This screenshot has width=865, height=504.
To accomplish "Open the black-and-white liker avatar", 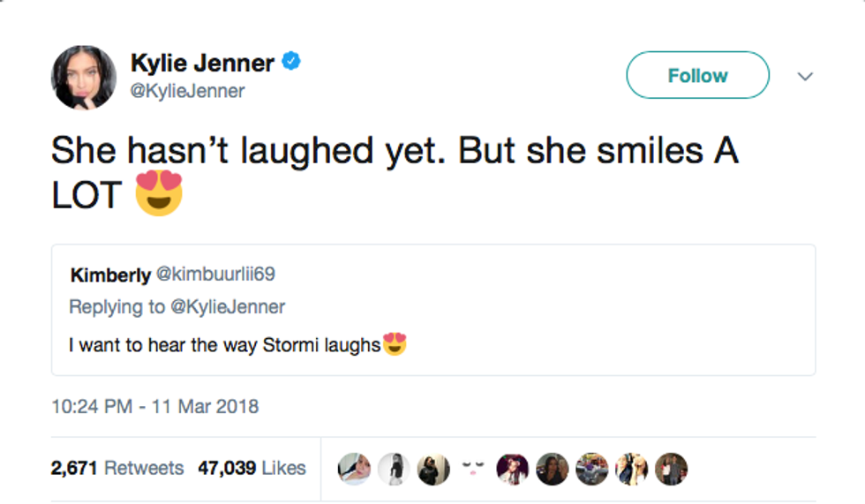I will click(x=395, y=469).
